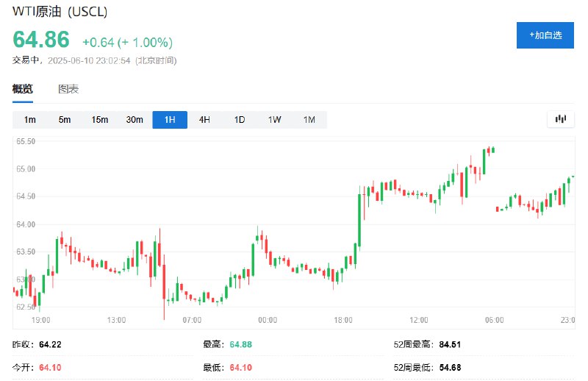588x381 pixels.
Task: Open the 图表 chart tab
Action: click(x=68, y=89)
